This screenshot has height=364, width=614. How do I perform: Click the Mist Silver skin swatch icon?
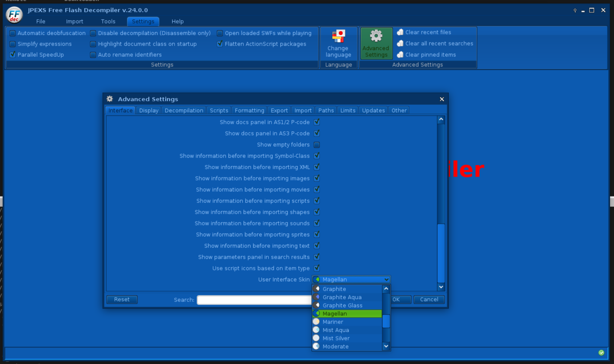coord(316,338)
